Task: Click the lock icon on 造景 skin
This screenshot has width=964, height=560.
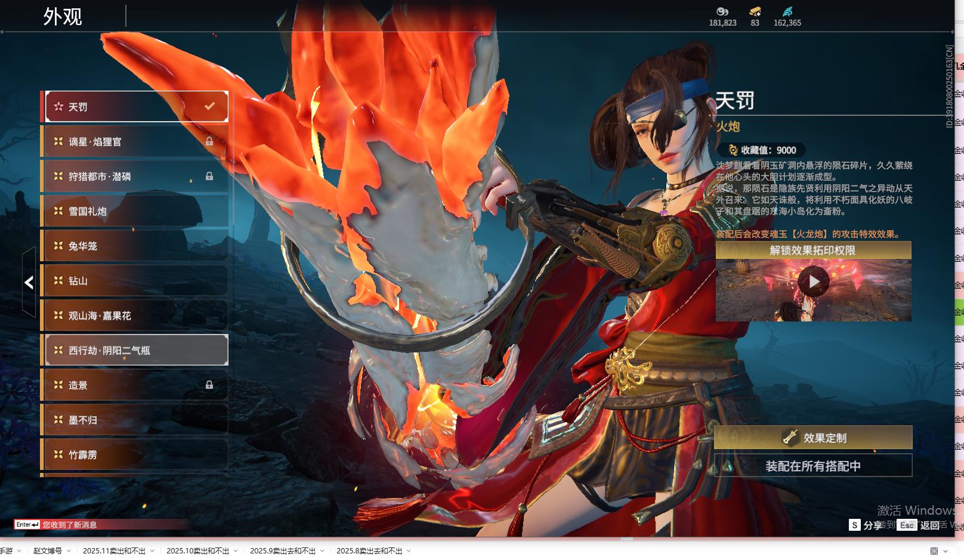Action: (209, 385)
